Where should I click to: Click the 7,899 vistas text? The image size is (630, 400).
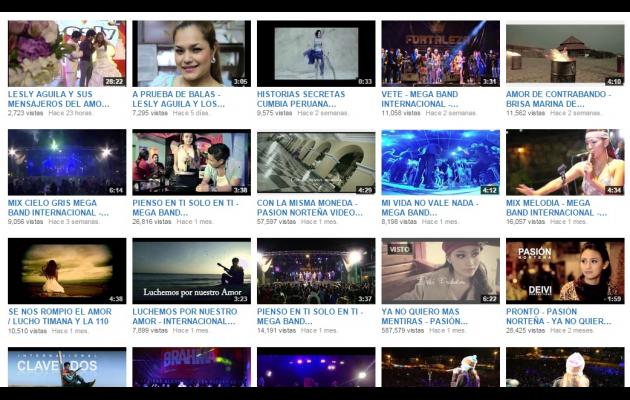coord(150,331)
